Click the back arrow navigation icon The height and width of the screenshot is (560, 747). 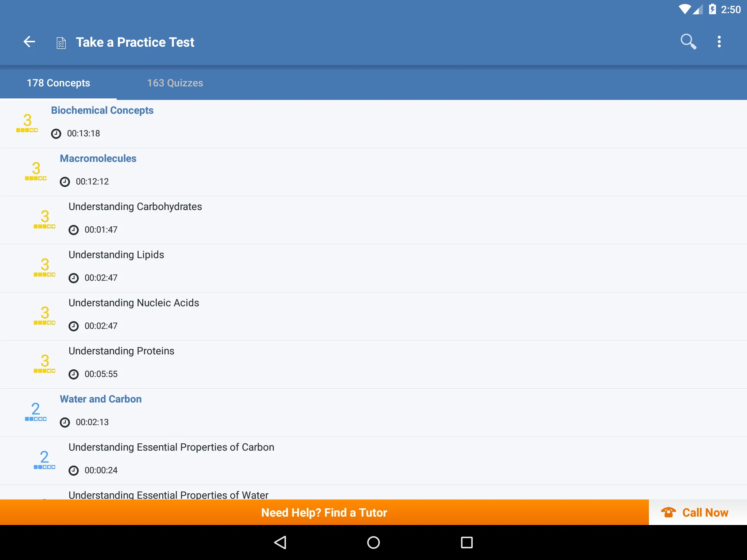tap(30, 41)
